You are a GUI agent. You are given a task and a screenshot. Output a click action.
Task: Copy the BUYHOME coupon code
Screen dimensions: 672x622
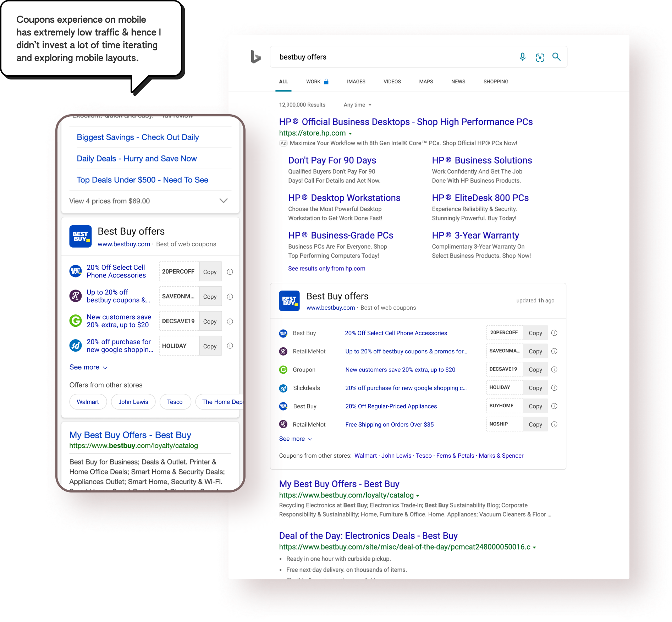point(535,406)
